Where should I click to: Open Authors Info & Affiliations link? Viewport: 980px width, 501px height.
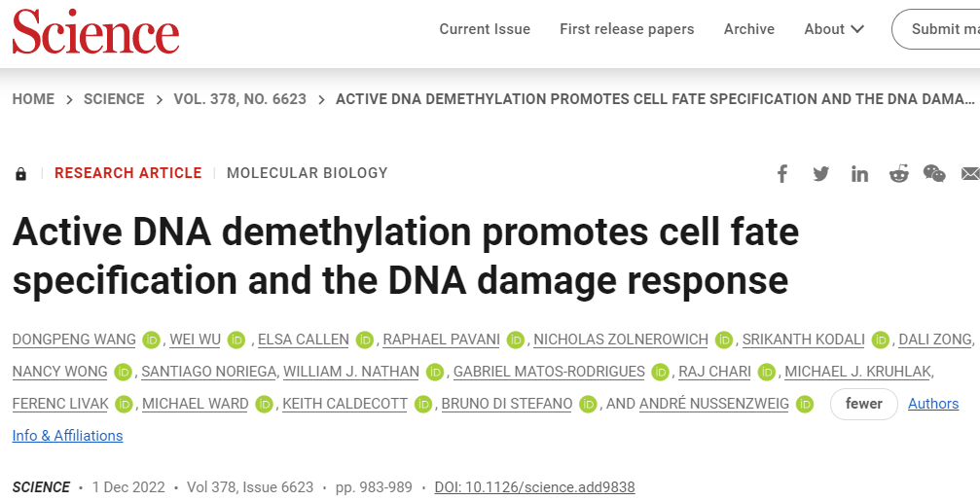click(x=932, y=404)
